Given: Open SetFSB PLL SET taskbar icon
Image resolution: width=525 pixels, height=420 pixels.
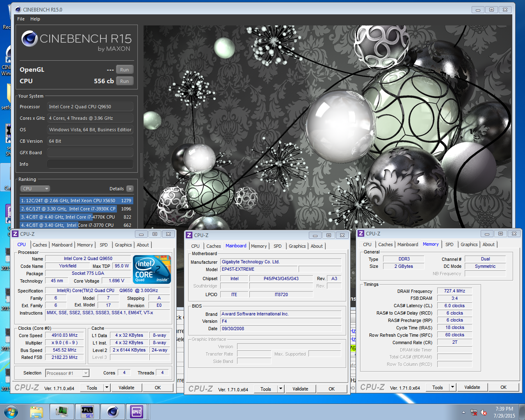Looking at the screenshot, I should click(87, 411).
